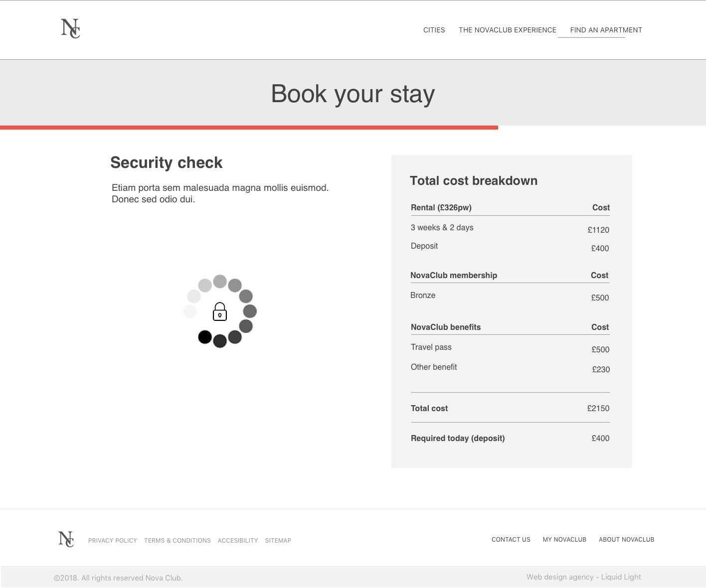Screen dimensions: 706x588
Task: Click the red booking progress bar
Action: 249,128
